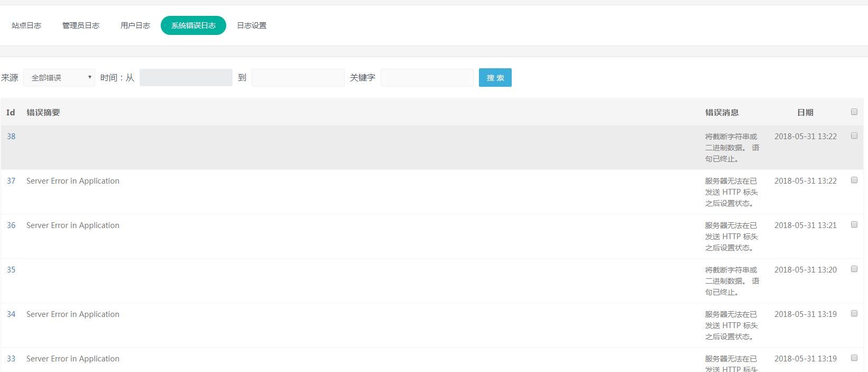The height and width of the screenshot is (372, 868).
Task: Open error log Id 36 link
Action: coord(11,225)
